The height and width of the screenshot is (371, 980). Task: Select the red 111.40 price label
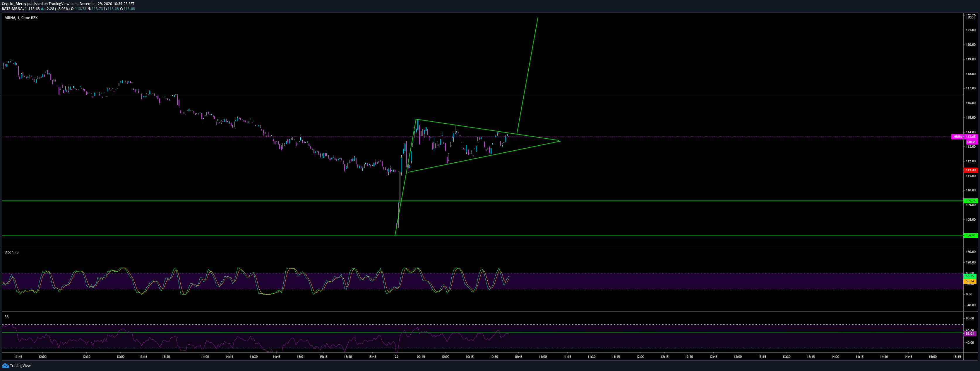[971, 170]
